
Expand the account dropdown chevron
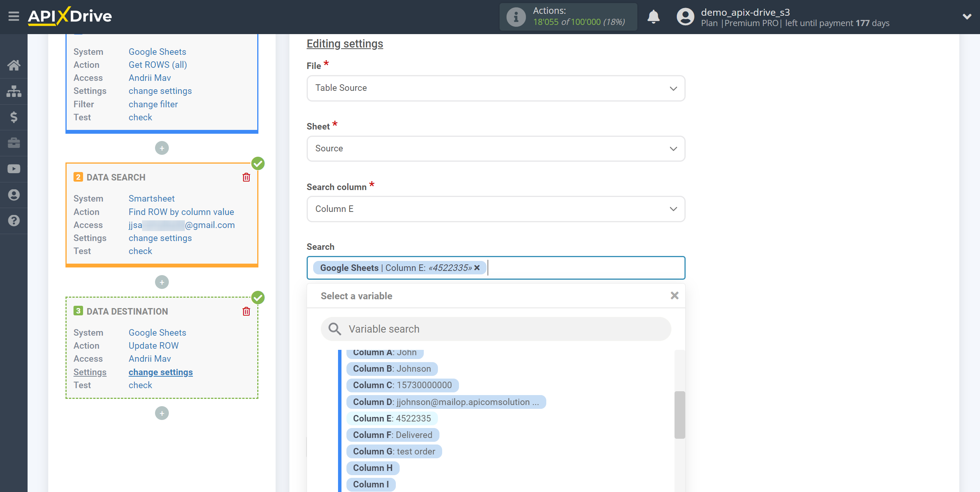click(967, 16)
